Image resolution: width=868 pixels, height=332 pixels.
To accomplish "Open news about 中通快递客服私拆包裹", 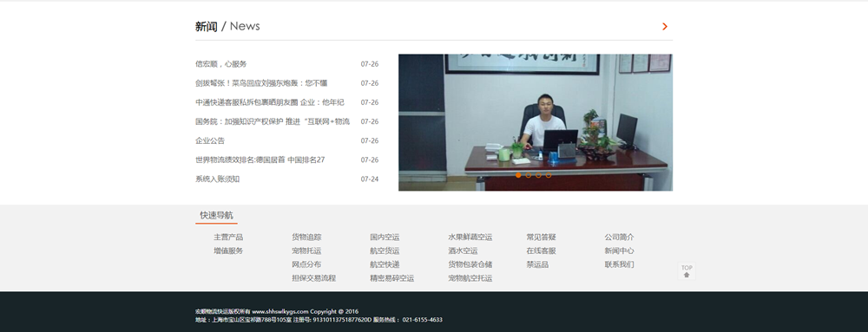I will [270, 102].
